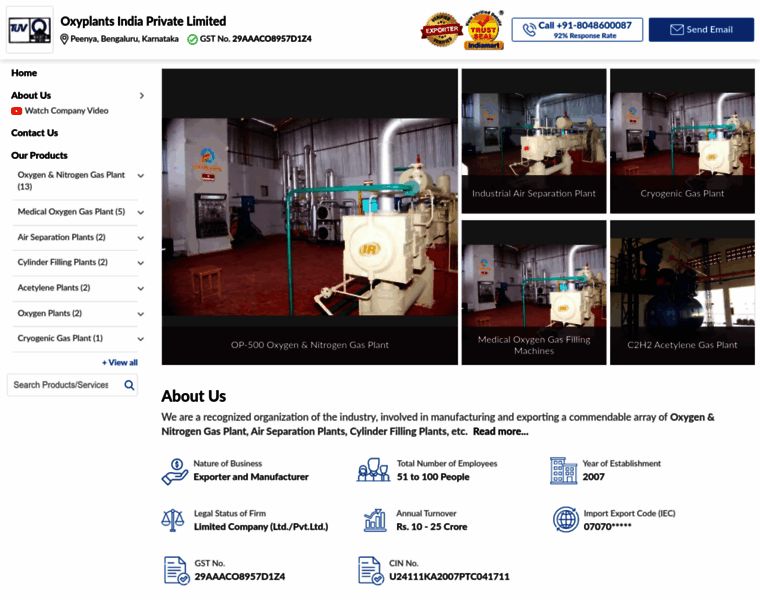
Task: Click + View all products link
Action: pos(120,363)
